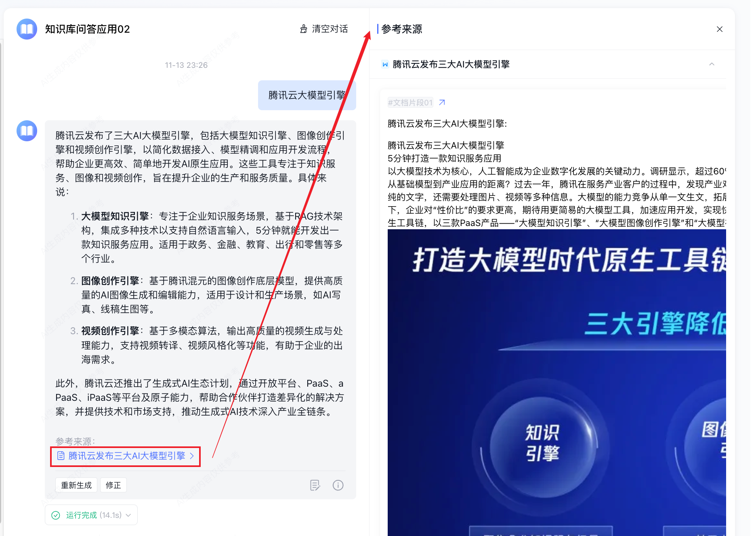The image size is (756, 536).
Task: Collapse the 腾讯云发布三大AI大模型引擎 source section
Action: (x=712, y=64)
